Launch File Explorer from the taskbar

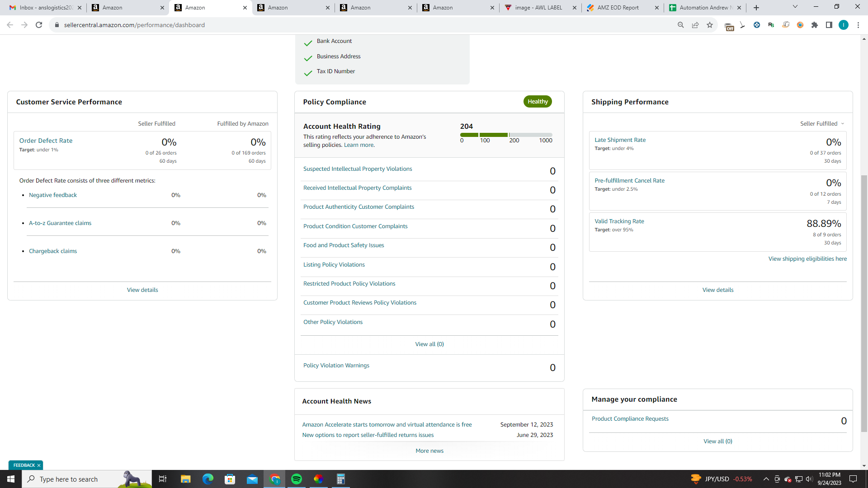pyautogui.click(x=185, y=479)
